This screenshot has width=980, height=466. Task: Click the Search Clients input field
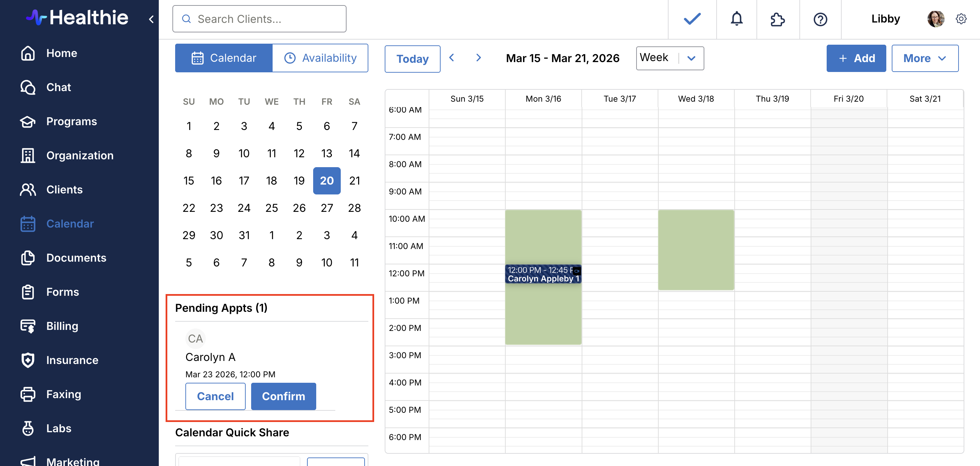coord(259,19)
